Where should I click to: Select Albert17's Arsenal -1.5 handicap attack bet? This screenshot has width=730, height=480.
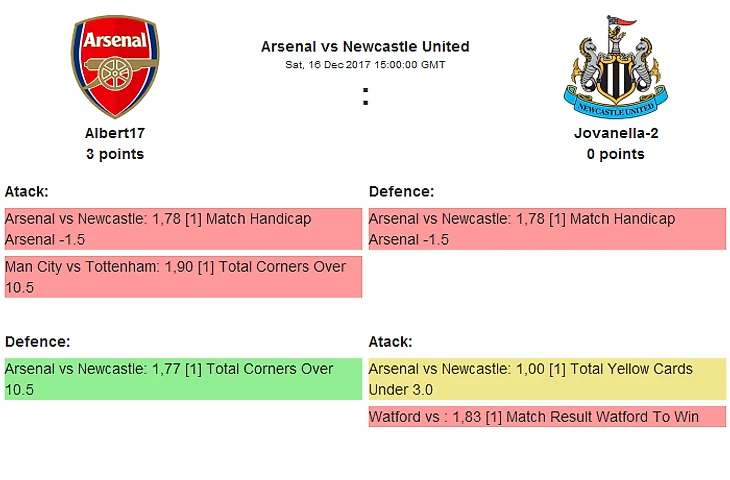(183, 229)
